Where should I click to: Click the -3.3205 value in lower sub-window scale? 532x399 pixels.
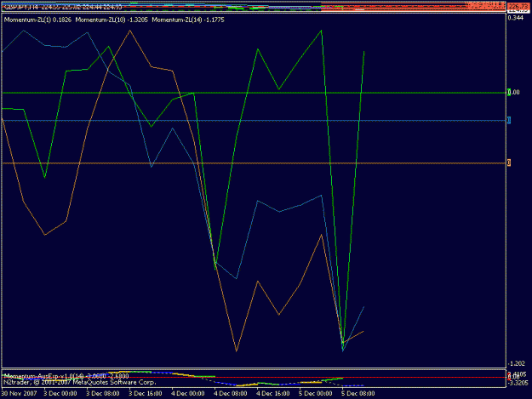(x=517, y=383)
